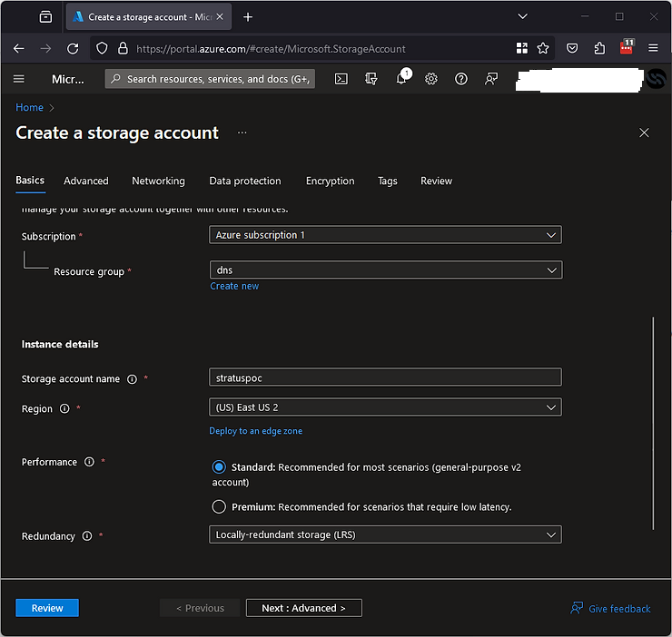Click the ellipsis next to Create a storage account

point(242,132)
